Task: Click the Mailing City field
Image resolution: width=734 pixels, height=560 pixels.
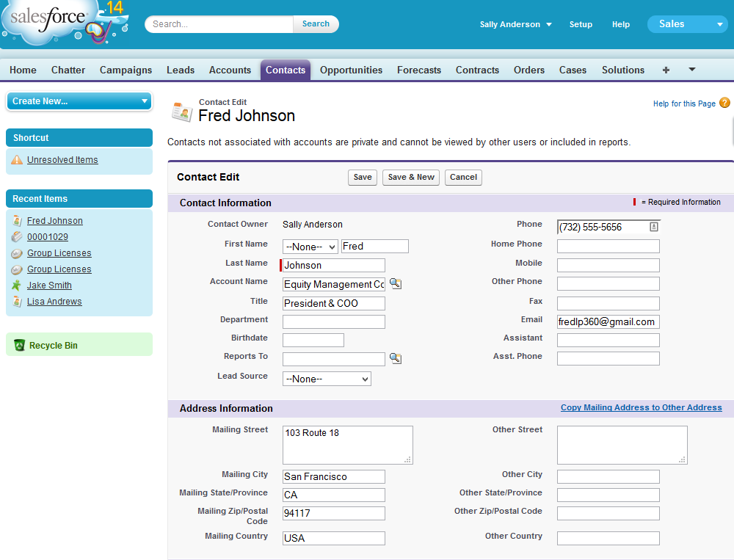Action: (x=334, y=476)
